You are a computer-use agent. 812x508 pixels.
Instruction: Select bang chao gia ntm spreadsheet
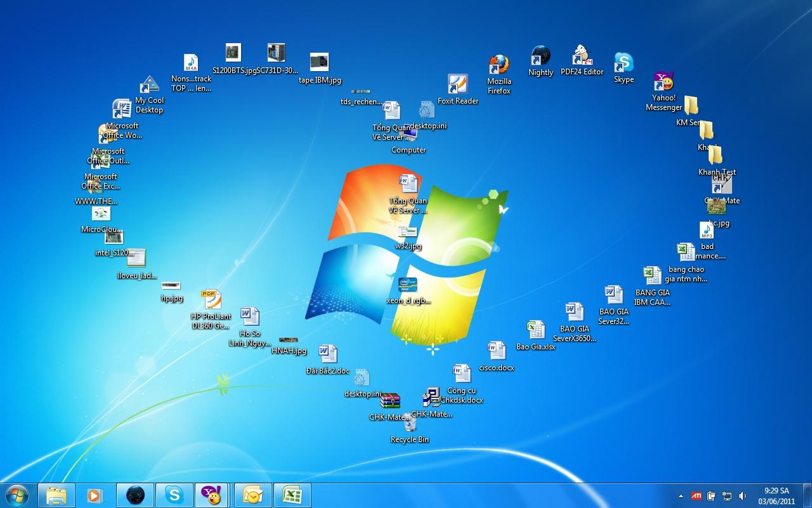coord(686,252)
